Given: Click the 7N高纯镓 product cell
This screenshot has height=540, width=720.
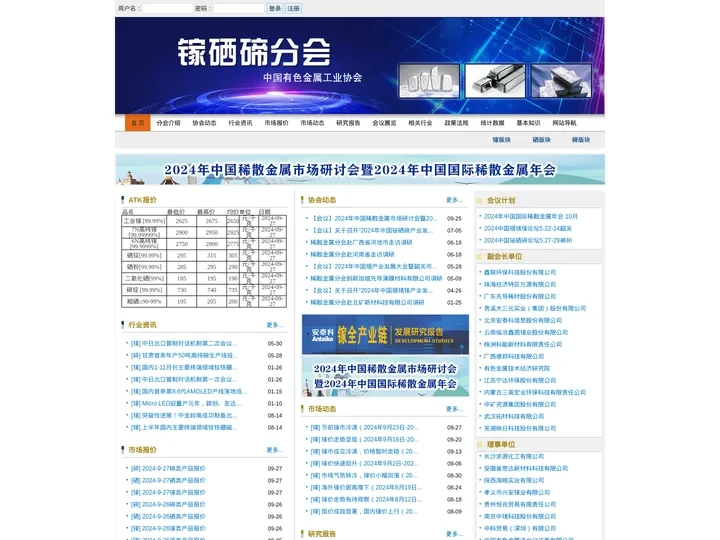Looking at the screenshot, I should coord(144,232).
